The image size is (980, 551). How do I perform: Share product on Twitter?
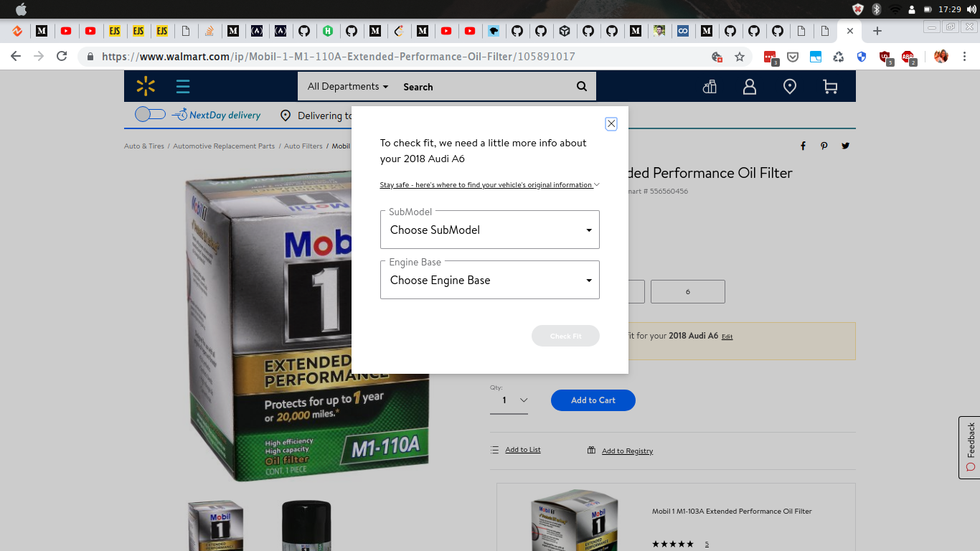coord(846,146)
